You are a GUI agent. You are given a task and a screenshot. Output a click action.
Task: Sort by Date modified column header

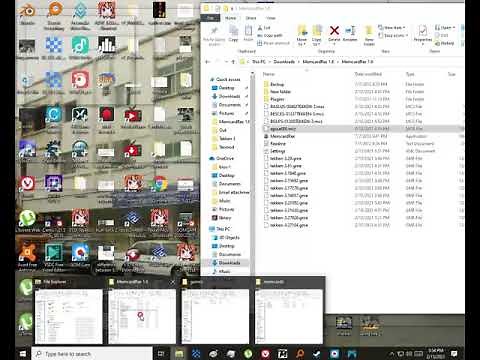click(368, 74)
